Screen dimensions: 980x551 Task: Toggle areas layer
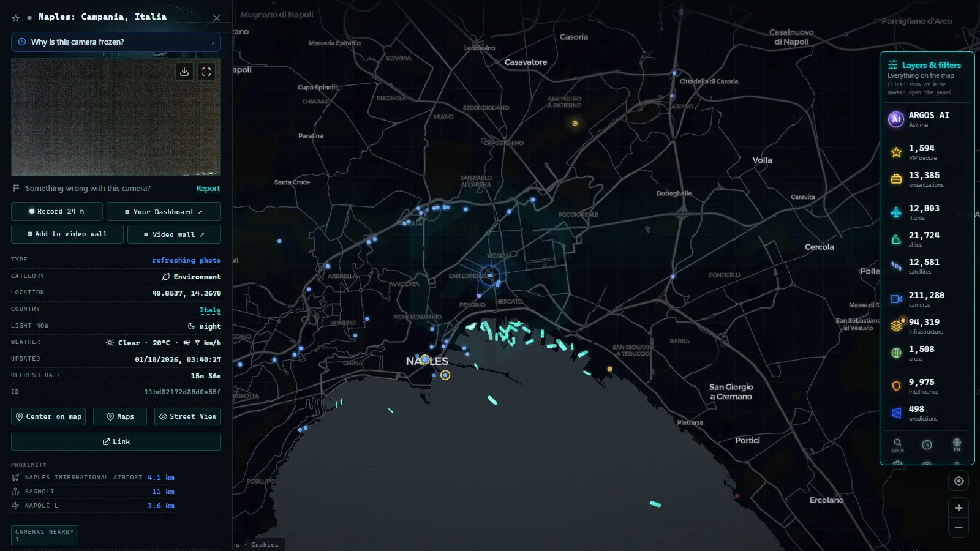[927, 353]
